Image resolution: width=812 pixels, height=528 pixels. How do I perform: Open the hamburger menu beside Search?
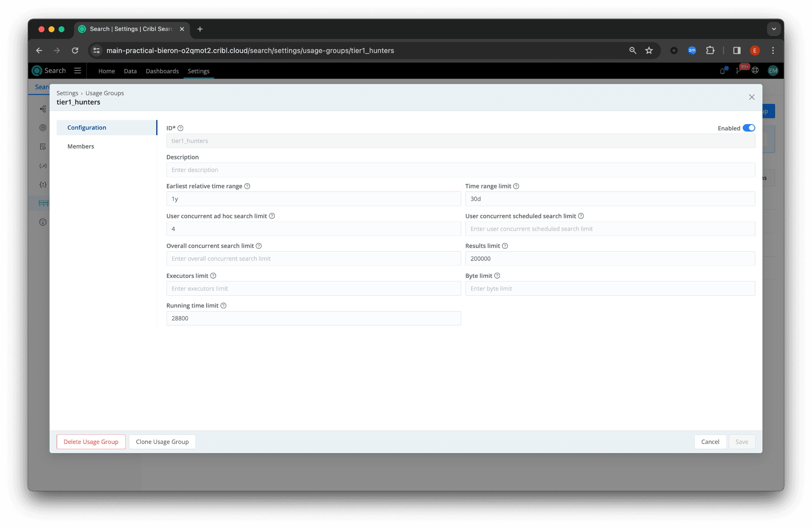tap(78, 71)
